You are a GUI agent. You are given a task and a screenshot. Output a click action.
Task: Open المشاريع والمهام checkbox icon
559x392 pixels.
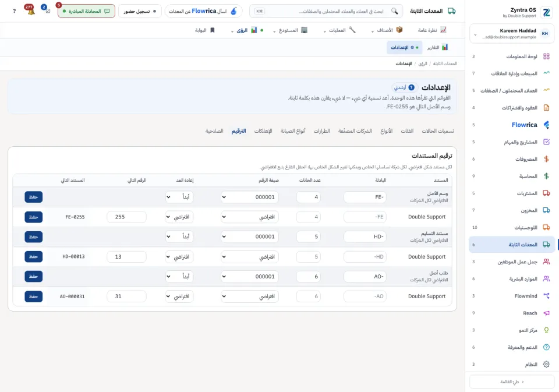pyautogui.click(x=546, y=142)
